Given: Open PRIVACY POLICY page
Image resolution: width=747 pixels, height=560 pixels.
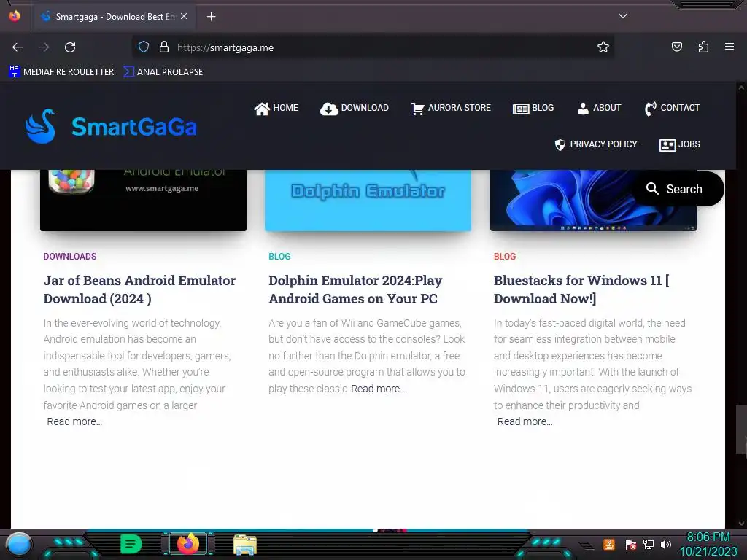Looking at the screenshot, I should [x=596, y=144].
